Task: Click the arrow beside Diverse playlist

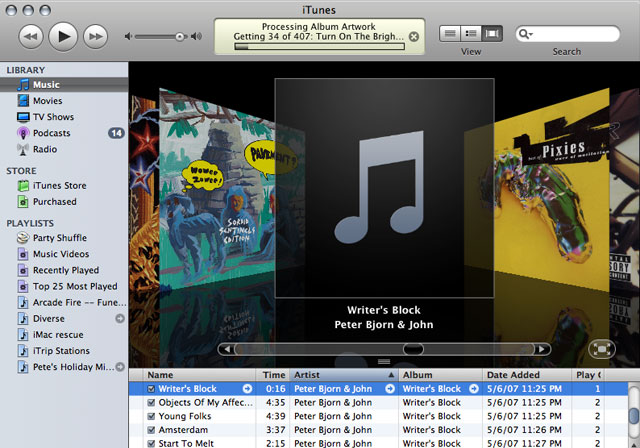Action: point(120,318)
